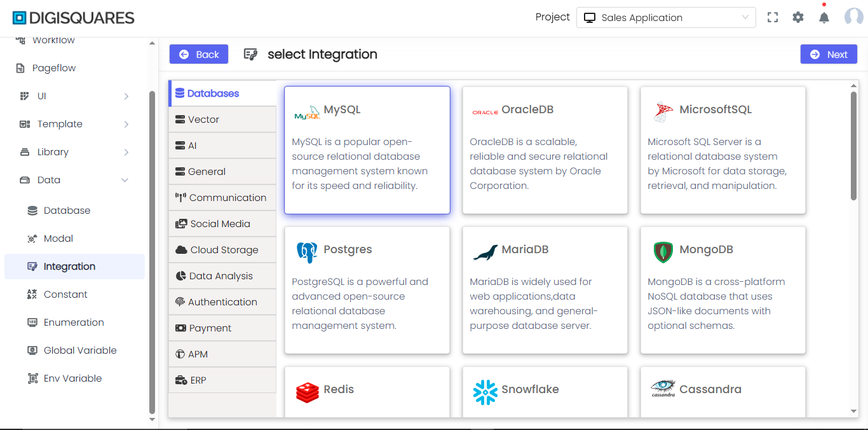The width and height of the screenshot is (868, 430).
Task: Click the Library sidebar icon
Action: click(x=25, y=152)
